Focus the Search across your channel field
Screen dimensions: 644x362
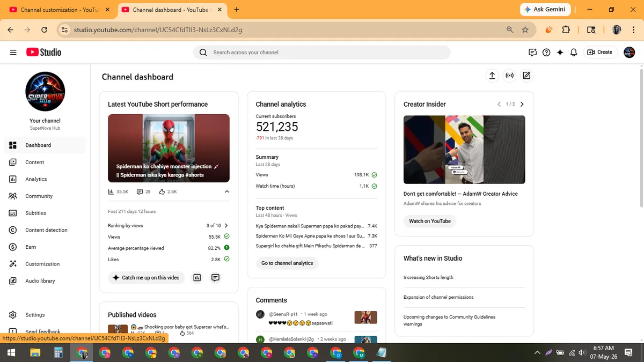click(322, 53)
